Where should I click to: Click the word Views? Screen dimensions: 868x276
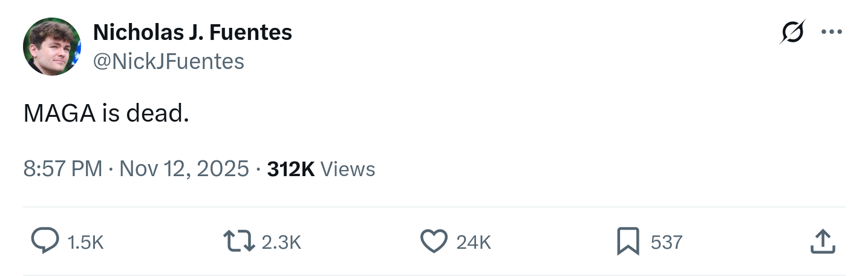347,169
